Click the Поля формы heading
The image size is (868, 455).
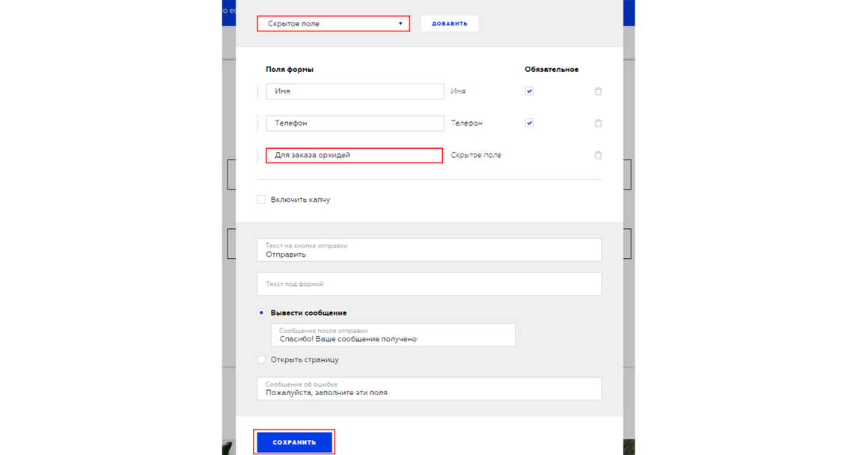(x=290, y=69)
